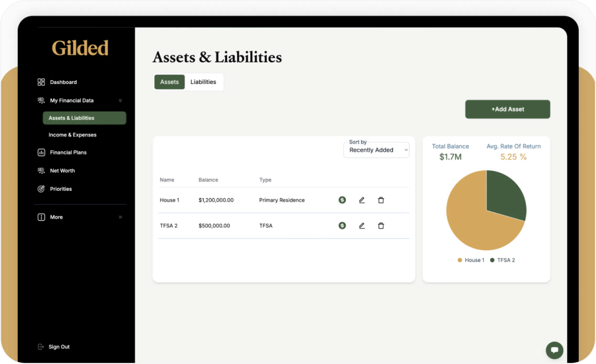The width and height of the screenshot is (596, 364).
Task: Click the Sign Out exit icon
Action: (41, 346)
